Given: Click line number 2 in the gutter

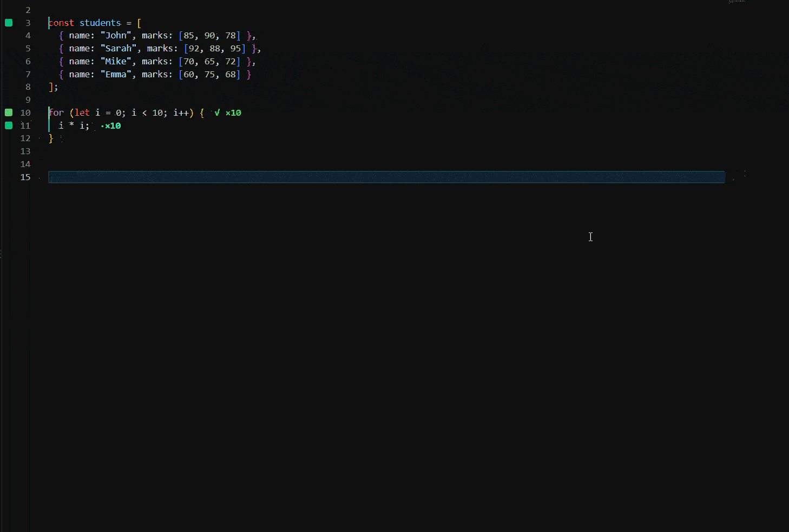Looking at the screenshot, I should pyautogui.click(x=28, y=10).
